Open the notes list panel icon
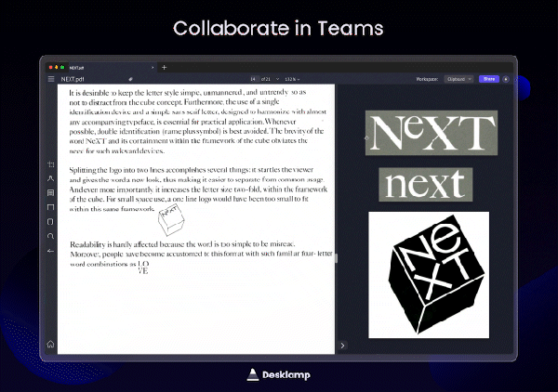Image resolution: width=558 pixels, height=392 pixels. tap(50, 192)
